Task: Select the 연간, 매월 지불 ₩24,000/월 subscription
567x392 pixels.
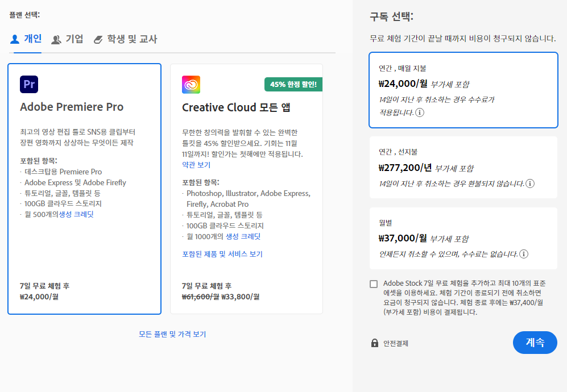Action: pyautogui.click(x=463, y=90)
